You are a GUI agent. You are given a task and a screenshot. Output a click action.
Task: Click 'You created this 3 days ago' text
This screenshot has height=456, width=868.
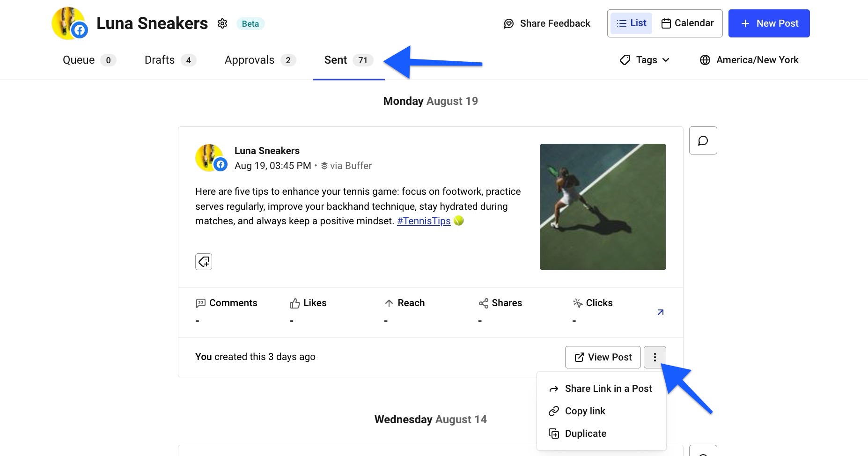point(255,357)
